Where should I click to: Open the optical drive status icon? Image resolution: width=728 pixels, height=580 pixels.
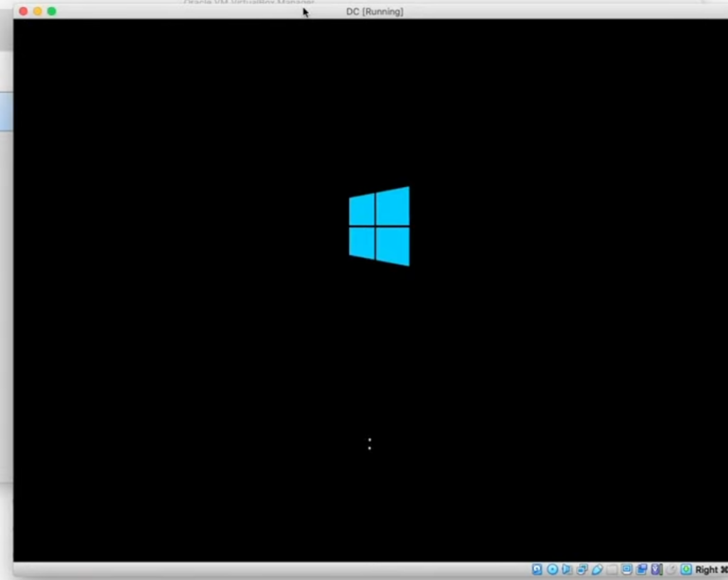(552, 569)
